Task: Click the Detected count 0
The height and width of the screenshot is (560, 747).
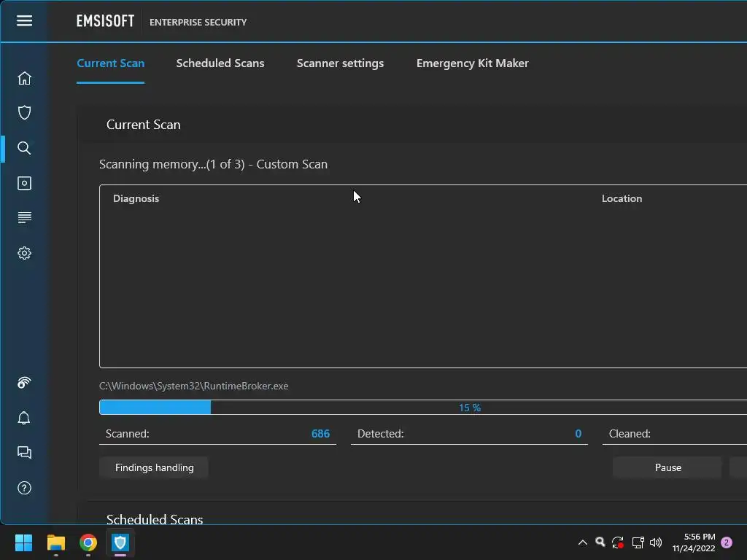Action: [578, 434]
